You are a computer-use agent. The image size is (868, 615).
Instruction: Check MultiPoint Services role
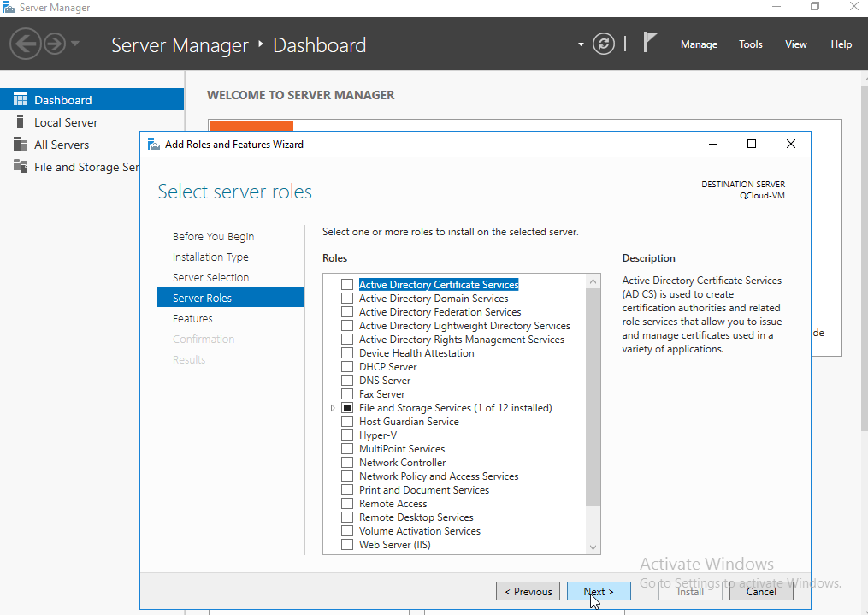coord(347,449)
